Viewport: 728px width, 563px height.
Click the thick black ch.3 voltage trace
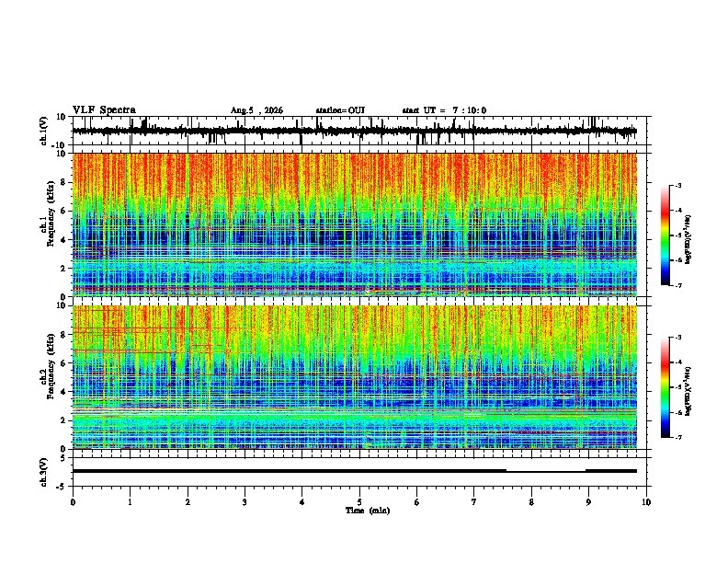click(355, 471)
